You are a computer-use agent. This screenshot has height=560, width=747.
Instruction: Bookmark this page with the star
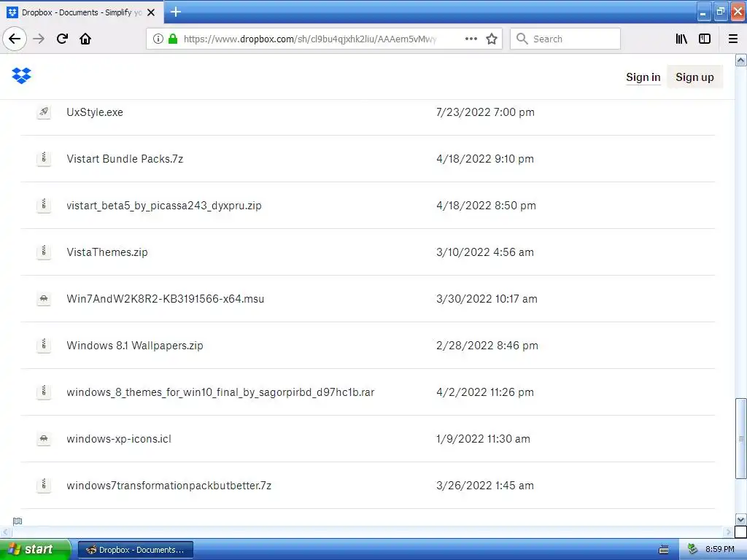tap(492, 39)
